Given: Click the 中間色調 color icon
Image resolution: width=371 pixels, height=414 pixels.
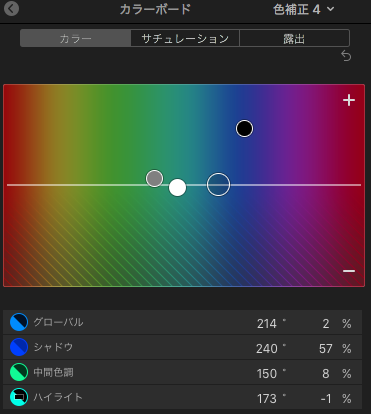Looking at the screenshot, I should [19, 372].
